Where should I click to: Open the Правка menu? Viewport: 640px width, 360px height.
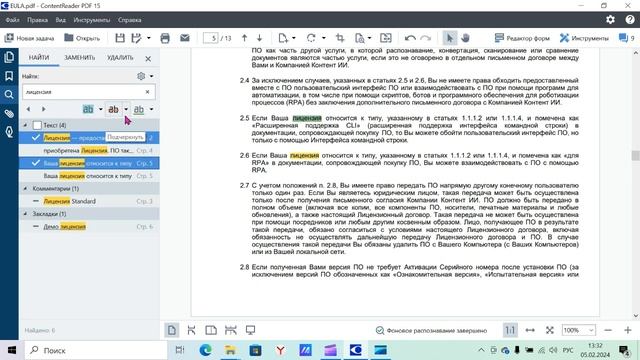click(x=37, y=20)
